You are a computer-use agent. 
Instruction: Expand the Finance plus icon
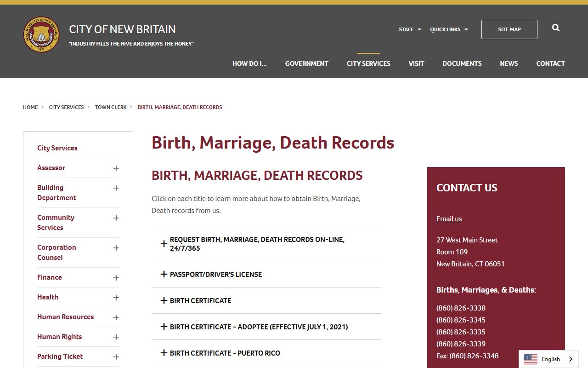(116, 278)
